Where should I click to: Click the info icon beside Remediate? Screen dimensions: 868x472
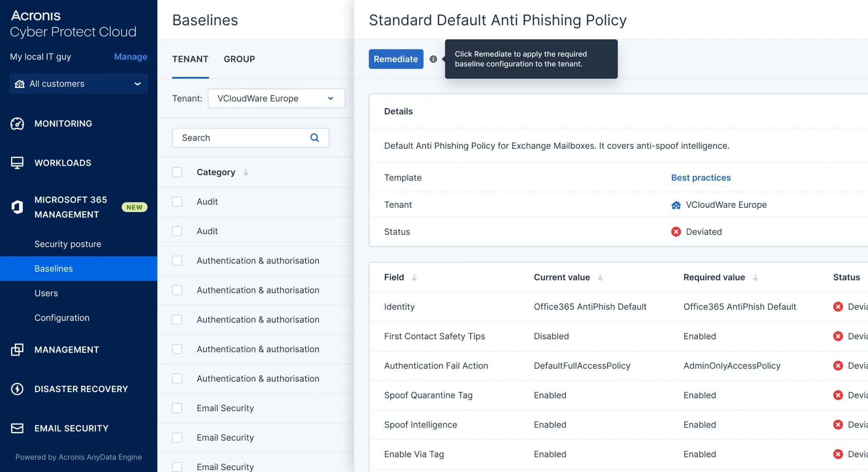click(x=433, y=59)
